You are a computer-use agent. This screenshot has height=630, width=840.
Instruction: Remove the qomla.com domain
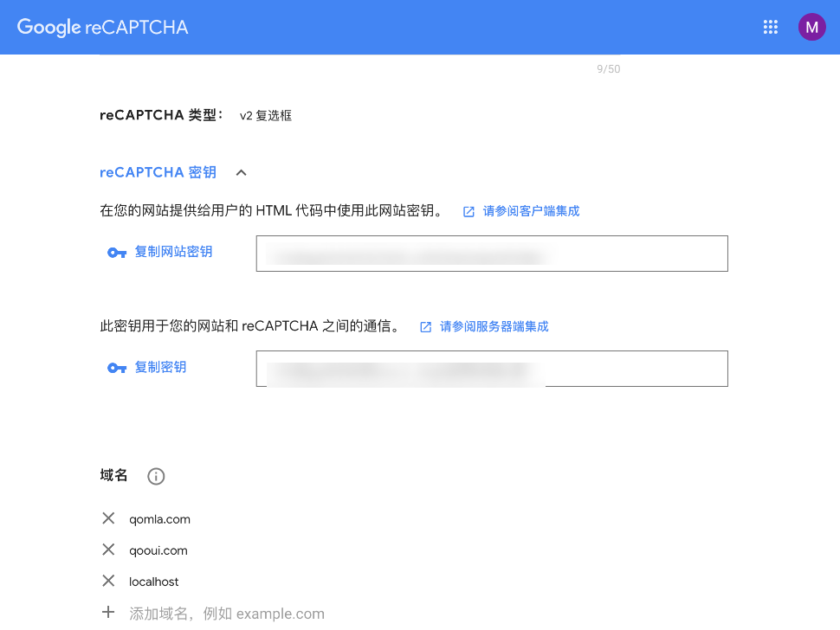(x=108, y=518)
